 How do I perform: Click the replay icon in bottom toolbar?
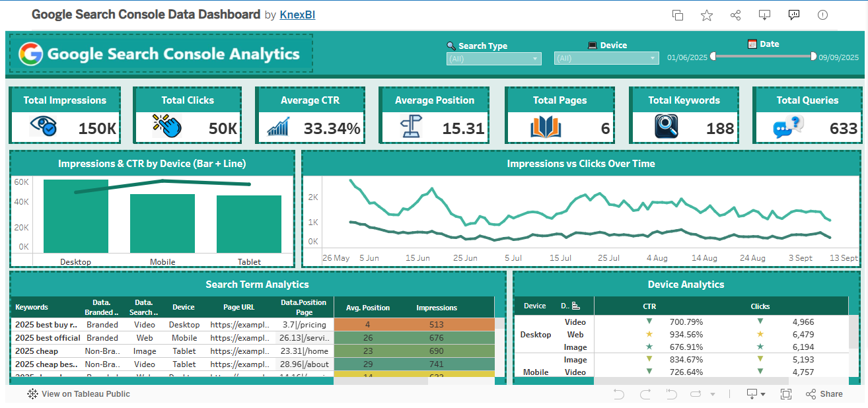coord(696,394)
